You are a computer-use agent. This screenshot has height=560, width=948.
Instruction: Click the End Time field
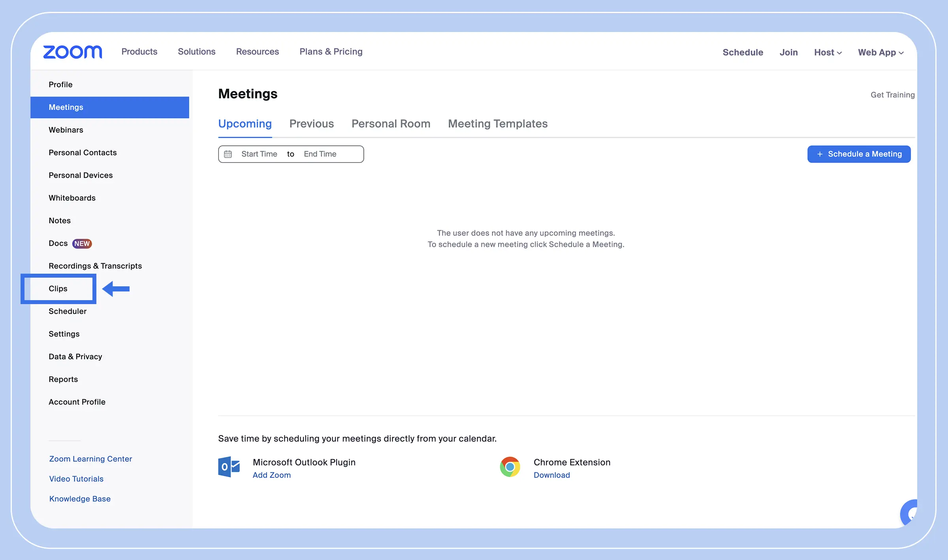[x=320, y=154]
